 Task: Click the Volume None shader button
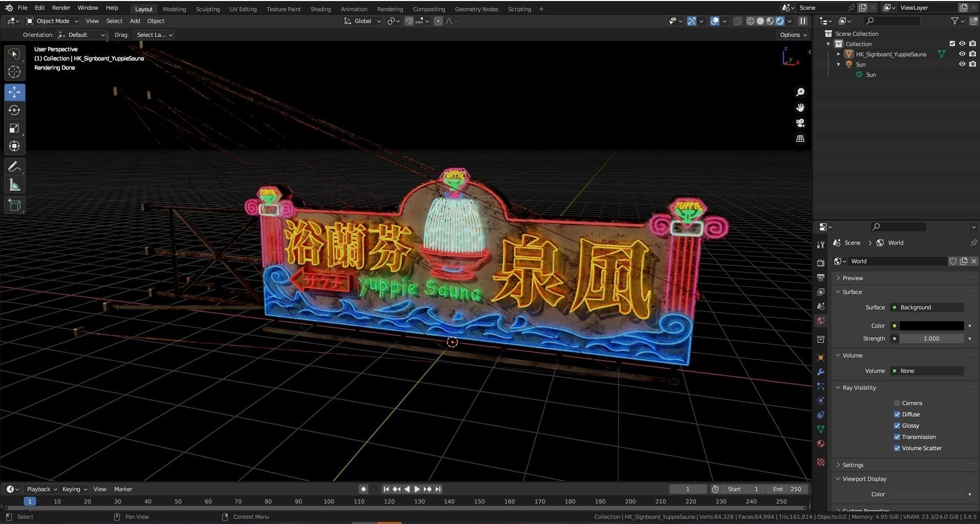click(927, 371)
